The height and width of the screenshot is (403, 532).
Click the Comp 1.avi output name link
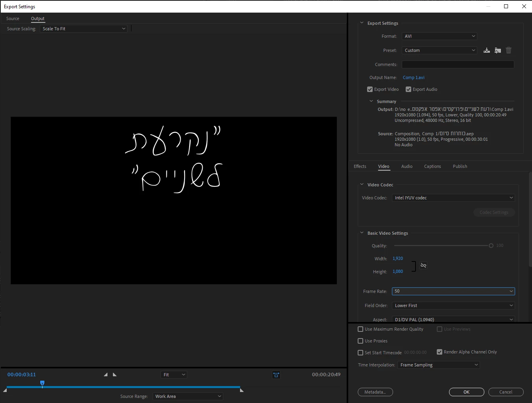point(414,77)
